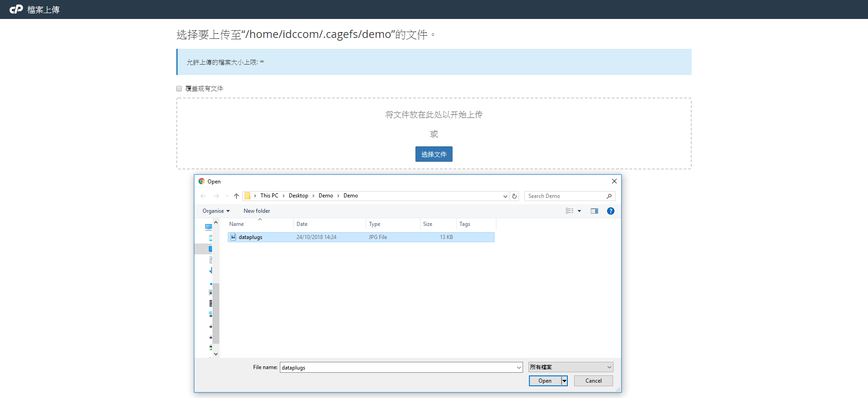Click the Back navigation arrow
Image resolution: width=868 pixels, height=398 pixels.
pyautogui.click(x=203, y=196)
